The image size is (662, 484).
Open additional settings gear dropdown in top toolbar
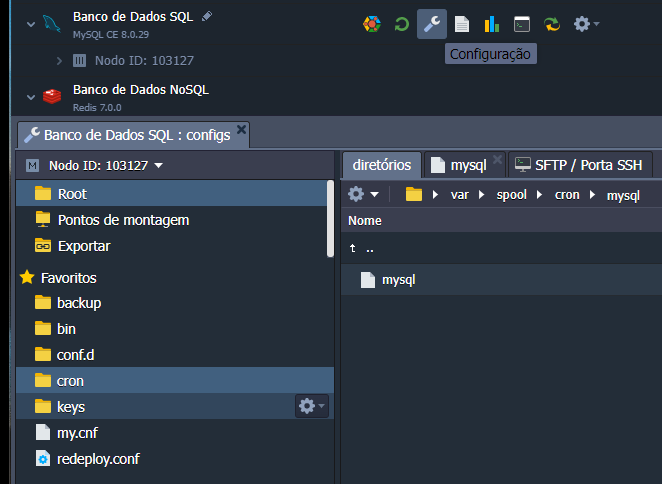[x=586, y=24]
